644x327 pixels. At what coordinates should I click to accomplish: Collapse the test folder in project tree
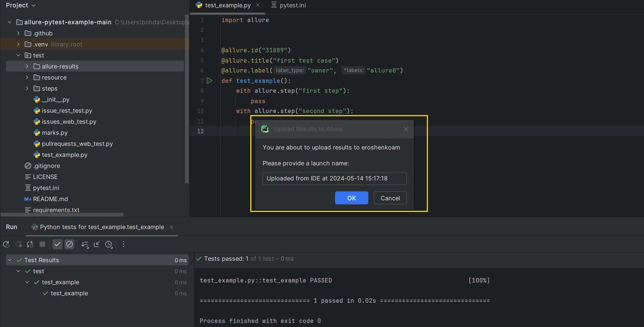pos(18,55)
